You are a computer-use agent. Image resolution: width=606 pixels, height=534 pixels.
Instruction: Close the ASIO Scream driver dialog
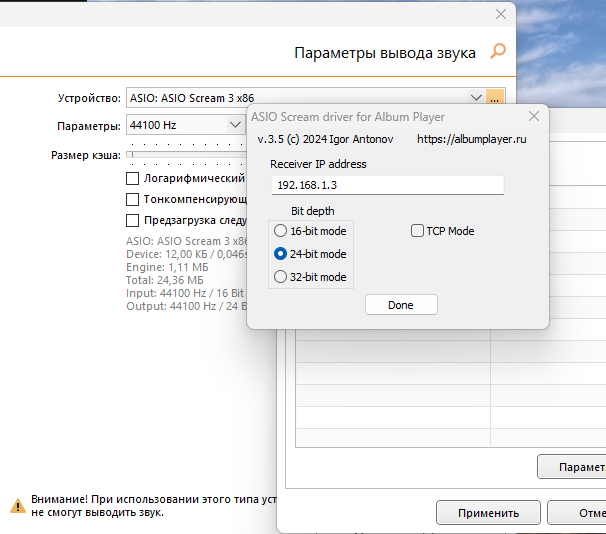[x=533, y=117]
